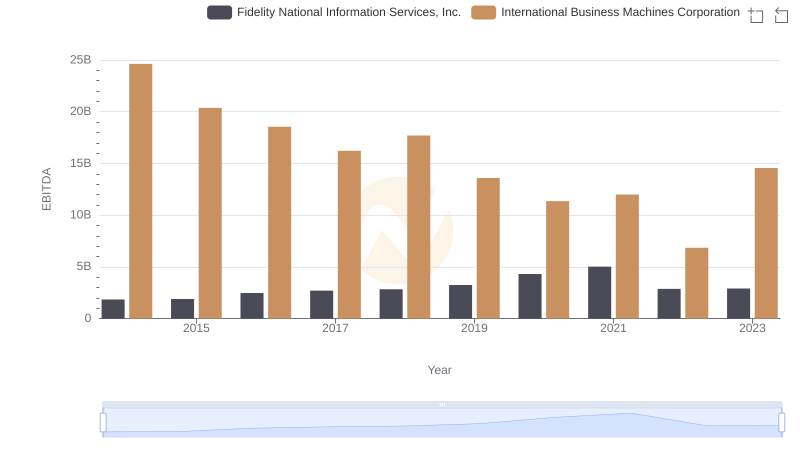Image resolution: width=800 pixels, height=461 pixels.
Task: Click the Fidelity bar for 2018
Action: [391, 304]
